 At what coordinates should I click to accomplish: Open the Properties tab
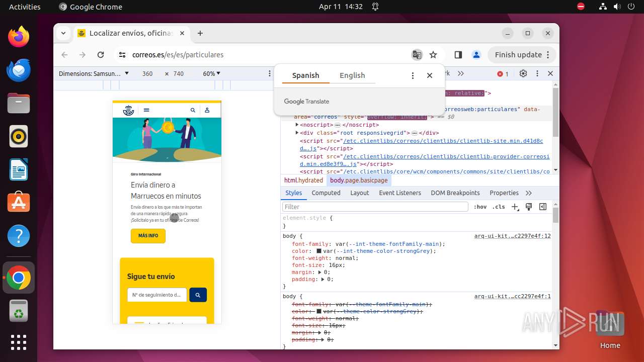click(x=504, y=193)
